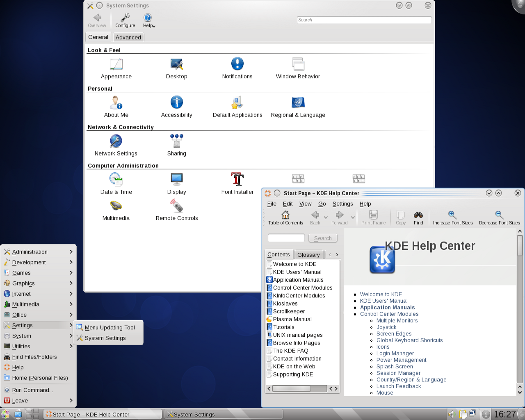
Task: Expand the Administration submenu
Action: pos(38,252)
